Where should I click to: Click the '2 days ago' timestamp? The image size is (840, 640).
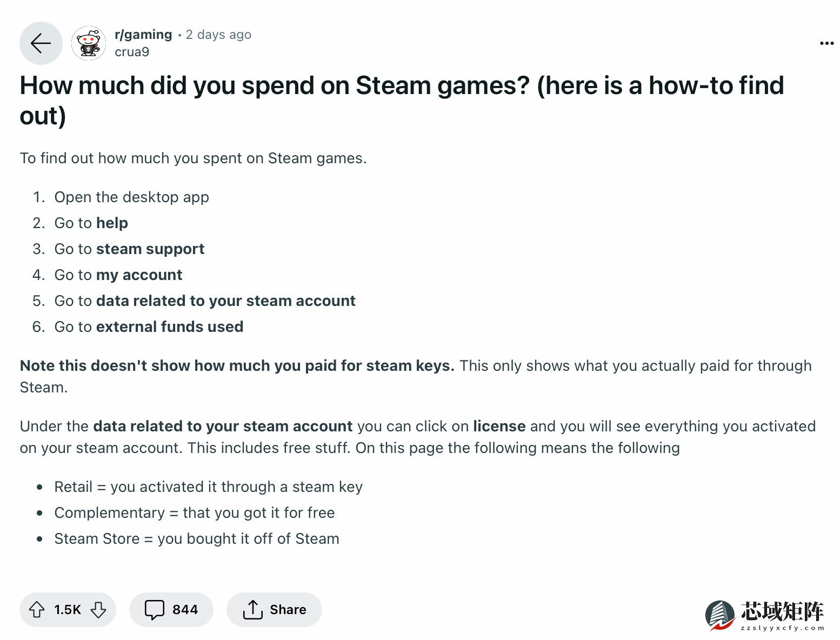tap(218, 35)
